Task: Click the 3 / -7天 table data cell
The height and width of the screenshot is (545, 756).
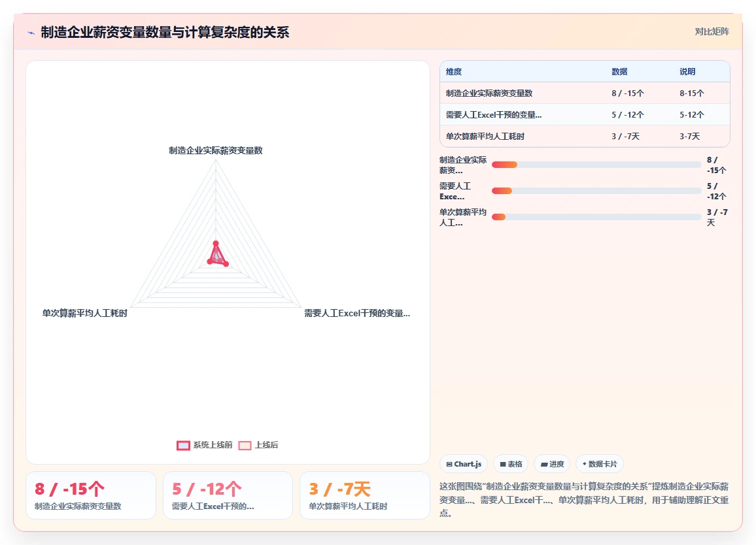Action: pyautogui.click(x=625, y=137)
